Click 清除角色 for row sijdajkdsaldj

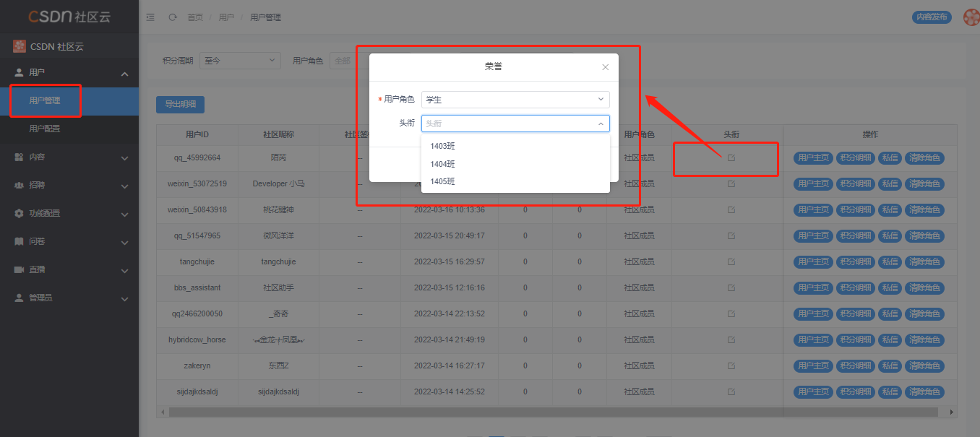[x=924, y=392]
